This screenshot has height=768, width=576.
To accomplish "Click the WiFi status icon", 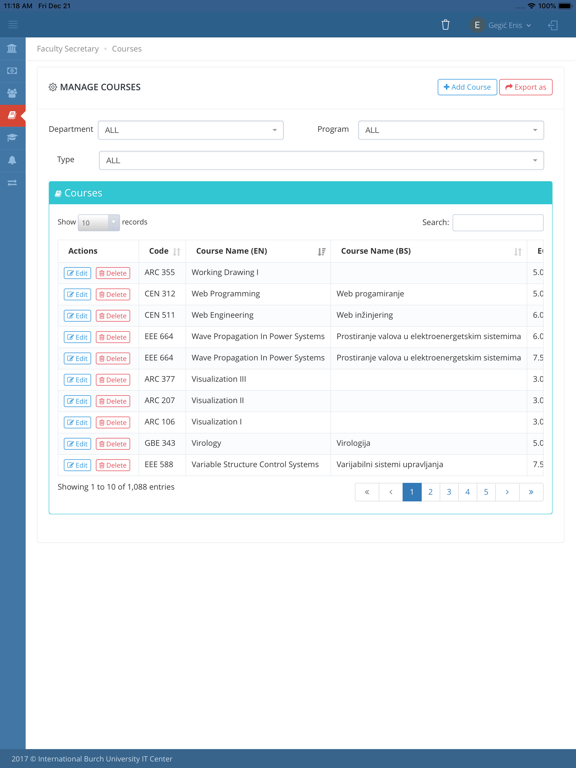I will [531, 6].
